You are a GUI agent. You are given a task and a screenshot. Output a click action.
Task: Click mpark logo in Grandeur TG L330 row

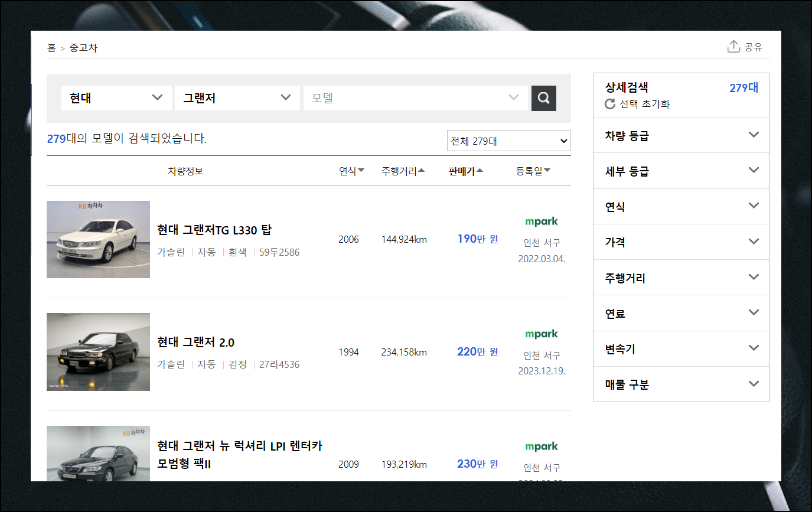pos(542,221)
